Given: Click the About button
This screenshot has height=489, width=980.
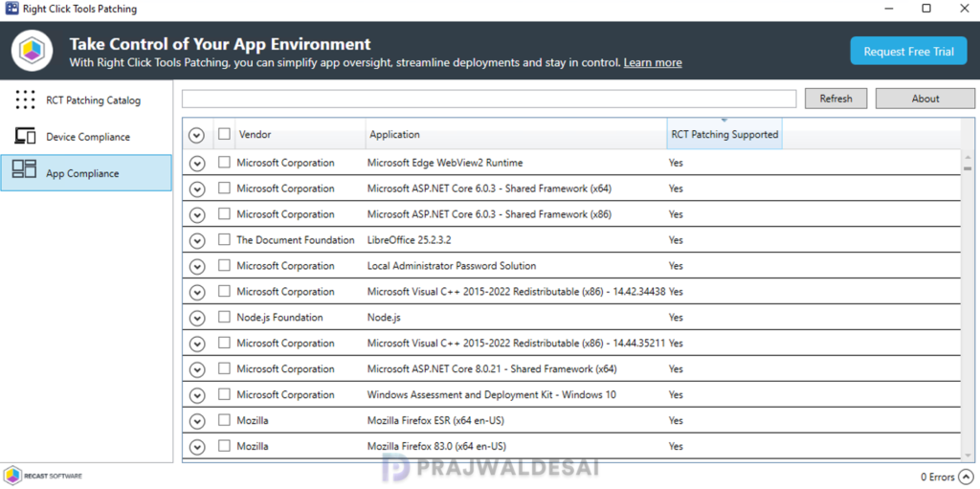Looking at the screenshot, I should (925, 99).
